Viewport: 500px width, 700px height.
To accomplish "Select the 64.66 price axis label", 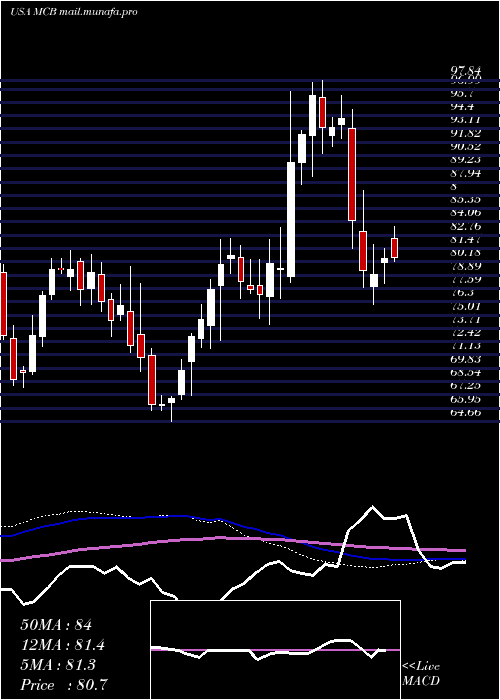I will coord(466,412).
